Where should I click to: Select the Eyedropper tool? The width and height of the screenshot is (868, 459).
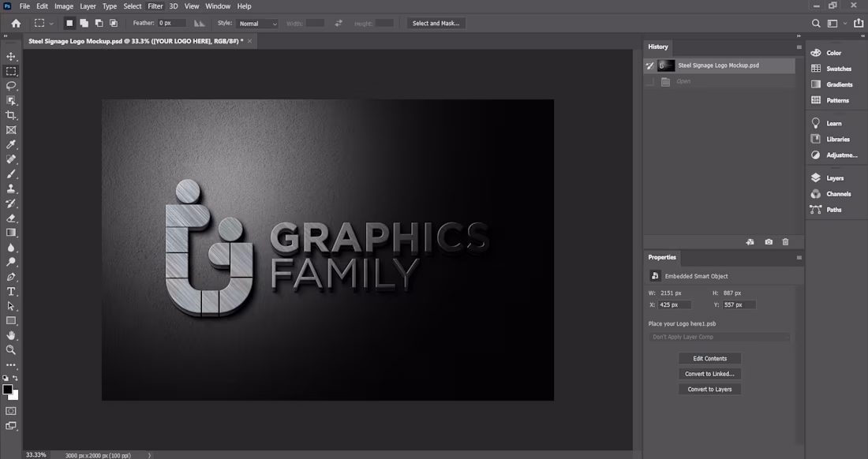coord(11,144)
